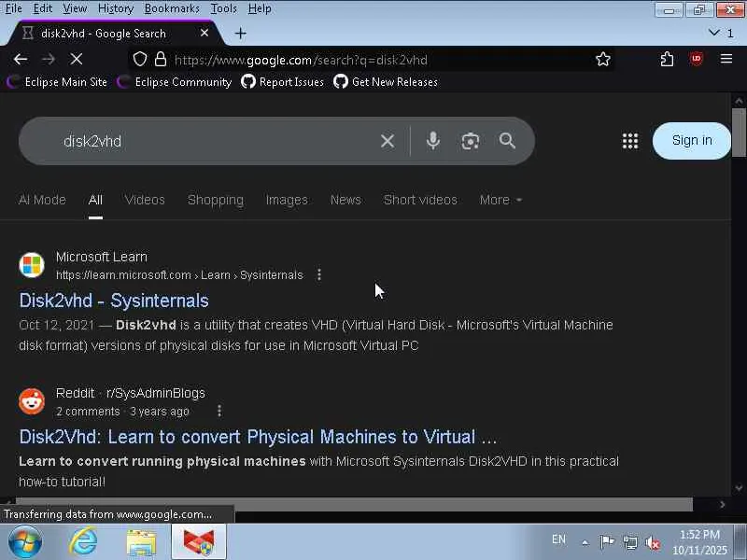Click the Reddit site logo

coord(32,401)
